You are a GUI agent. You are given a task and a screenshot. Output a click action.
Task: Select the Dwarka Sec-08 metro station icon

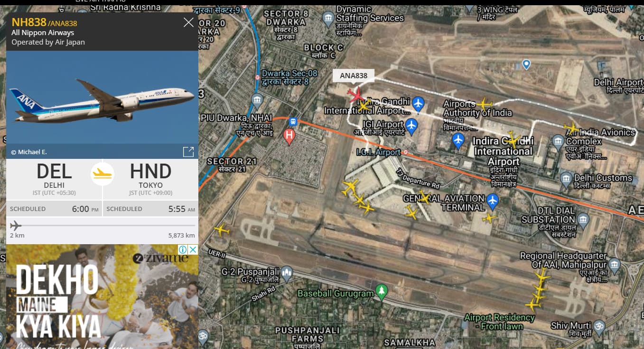click(x=257, y=77)
